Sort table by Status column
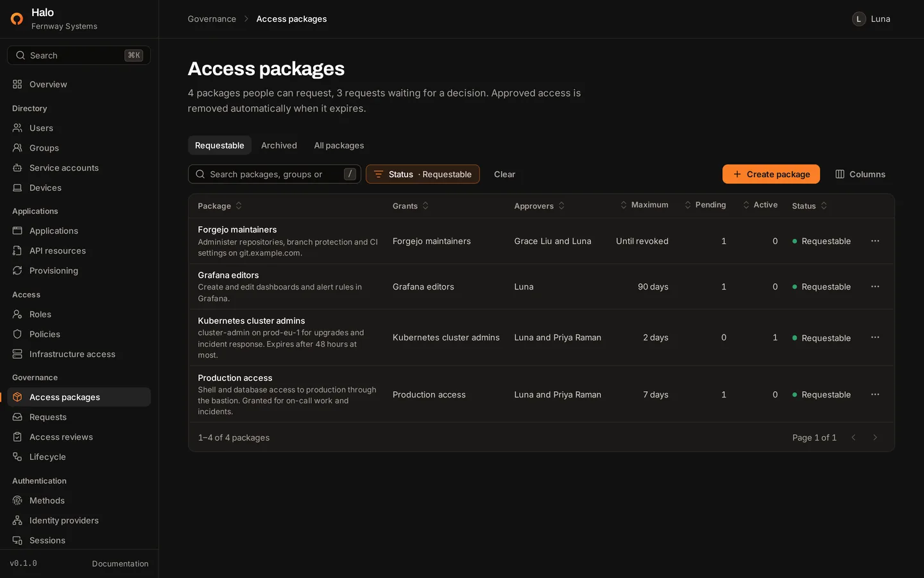 (810, 206)
